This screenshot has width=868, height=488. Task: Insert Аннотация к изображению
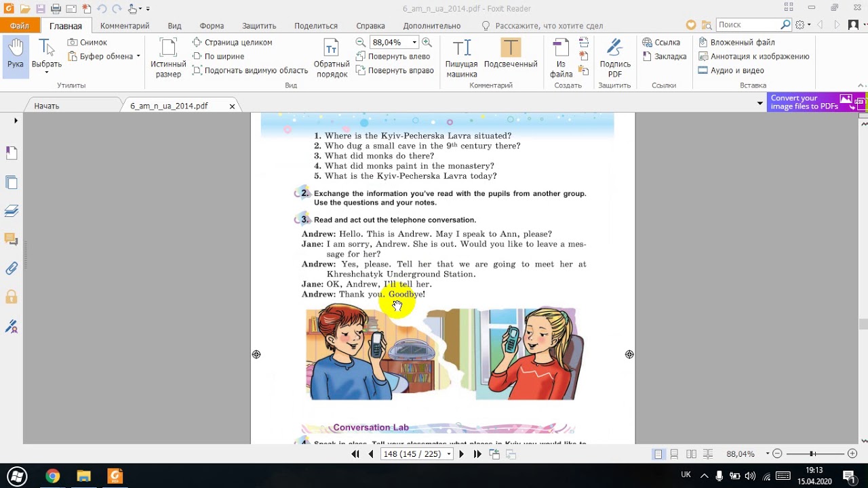point(753,56)
